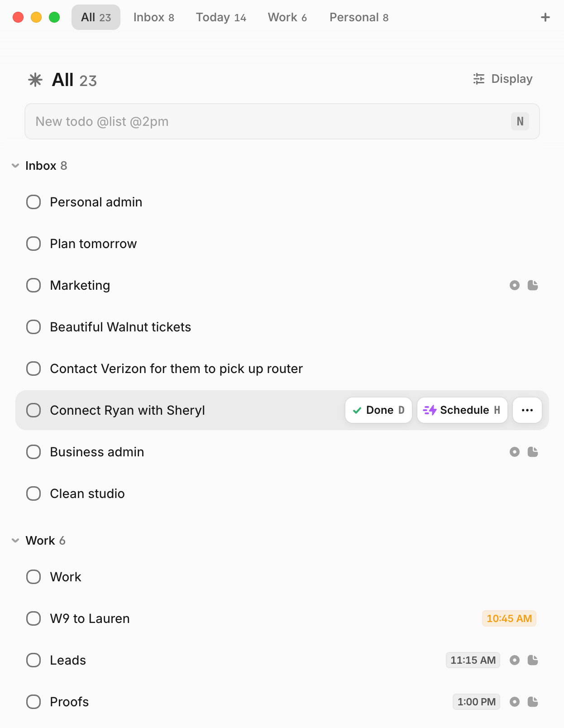Click the Schedule button
The image size is (564, 728).
[x=462, y=410]
